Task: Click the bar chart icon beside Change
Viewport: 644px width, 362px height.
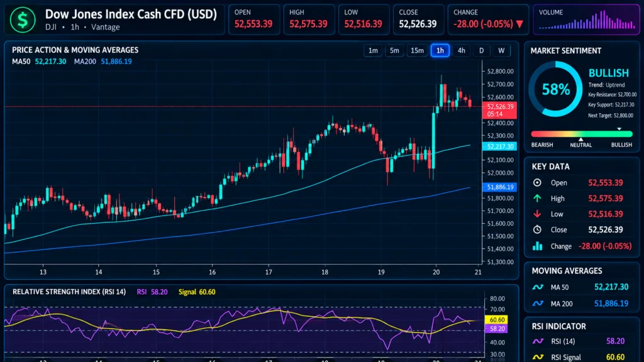Action: pos(537,246)
